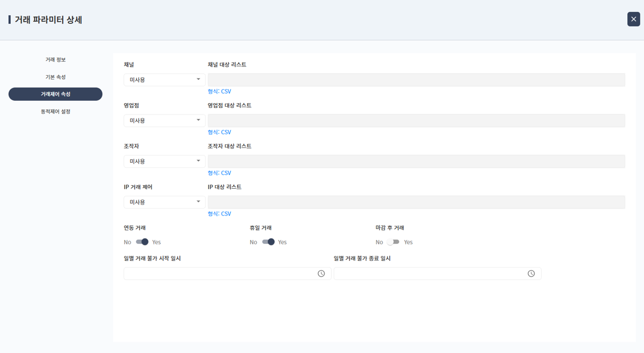Switch to 기본 속성 tab
The image size is (644, 353).
55,77
